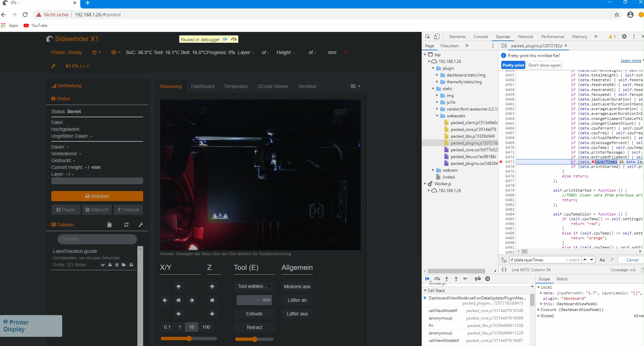Delete LayerDuration.gcode with the trash icon

117,265
